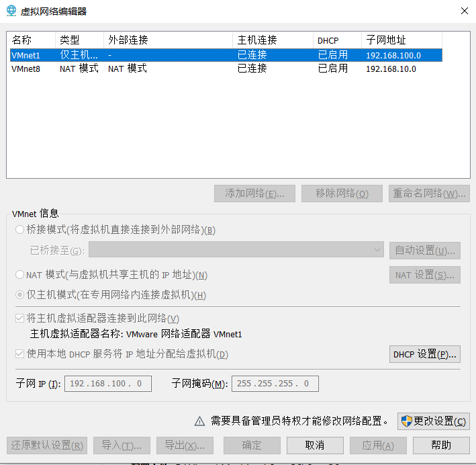Click the 子网掩码 input field
Viewport: 476px width, 465px height.
tap(275, 384)
